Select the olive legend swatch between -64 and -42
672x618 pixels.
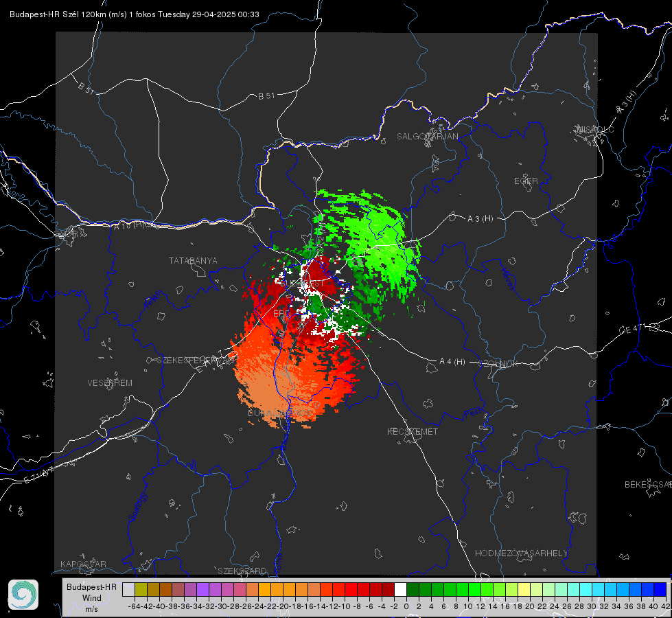141,589
